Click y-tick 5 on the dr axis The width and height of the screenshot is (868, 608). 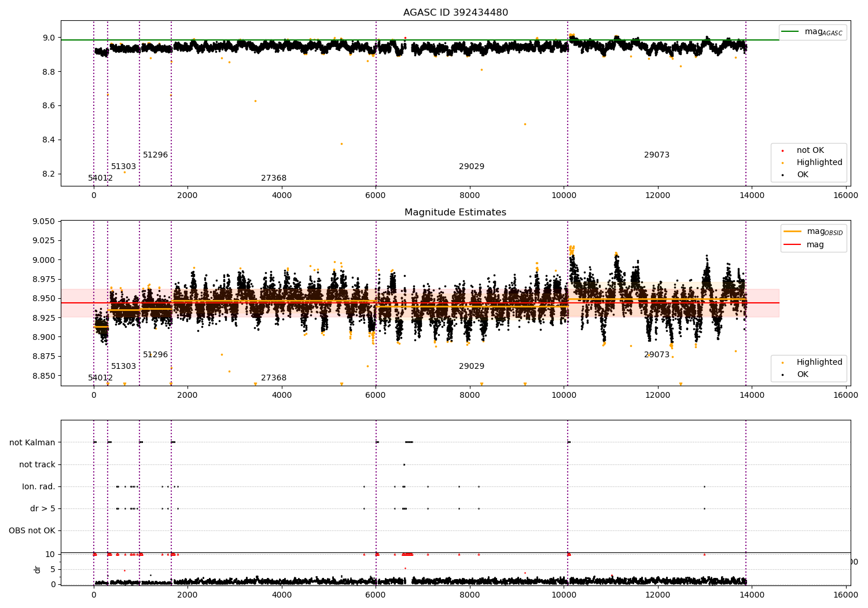[53, 570]
